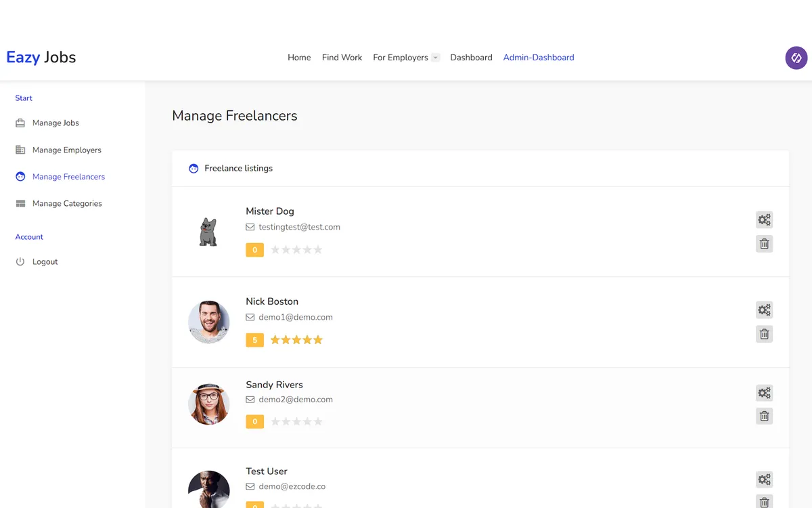The image size is (812, 508).
Task: Click the name Mister Dog
Action: (270, 211)
